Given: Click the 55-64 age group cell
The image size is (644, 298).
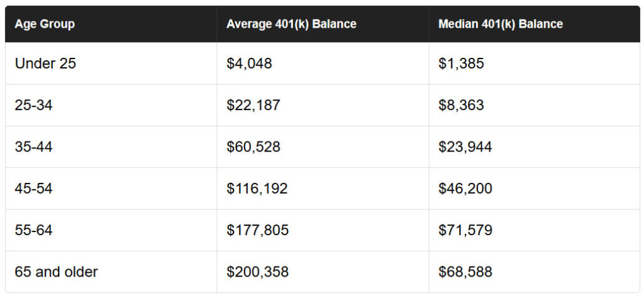Looking at the screenshot, I should (x=34, y=230).
